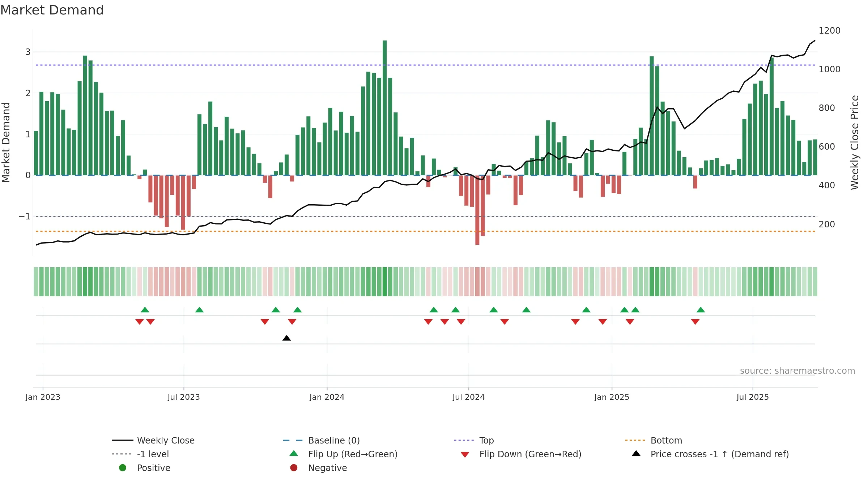The image size is (868, 488).
Task: Click the red Negative circle in the legend
Action: 294,468
